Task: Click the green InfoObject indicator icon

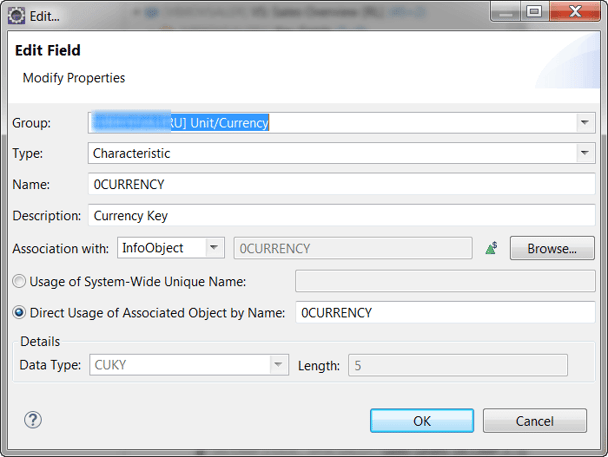Action: click(491, 248)
